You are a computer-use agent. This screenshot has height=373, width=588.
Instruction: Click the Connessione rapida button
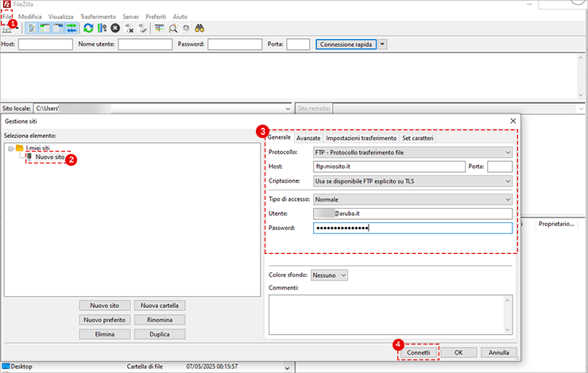tap(346, 44)
